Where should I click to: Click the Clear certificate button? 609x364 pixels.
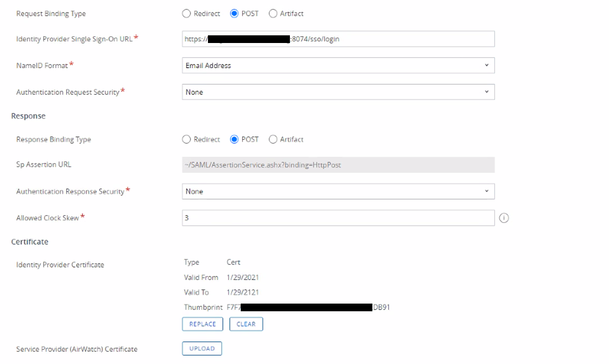[x=246, y=324]
